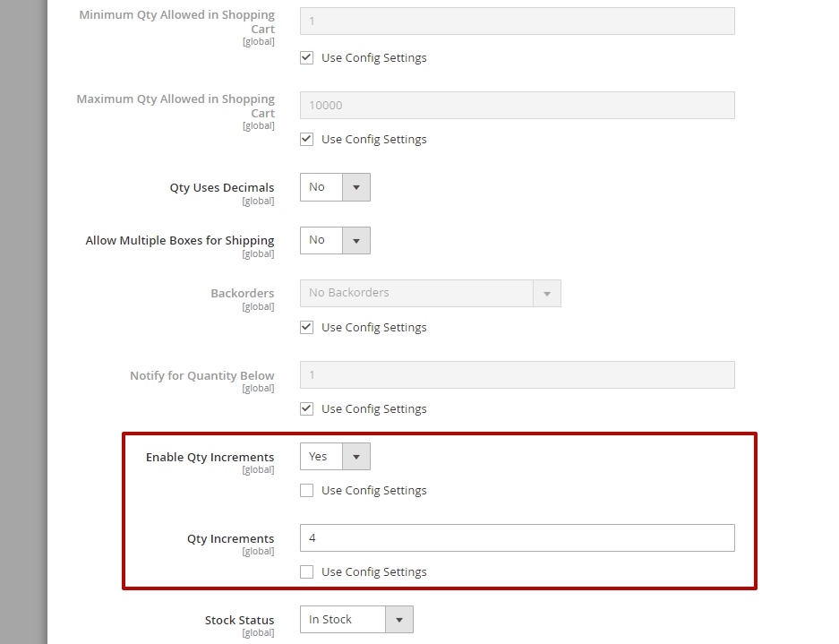The height and width of the screenshot is (644, 839).
Task: Open Allow Multiple Boxes for Shipping dropdown
Action: coord(335,240)
